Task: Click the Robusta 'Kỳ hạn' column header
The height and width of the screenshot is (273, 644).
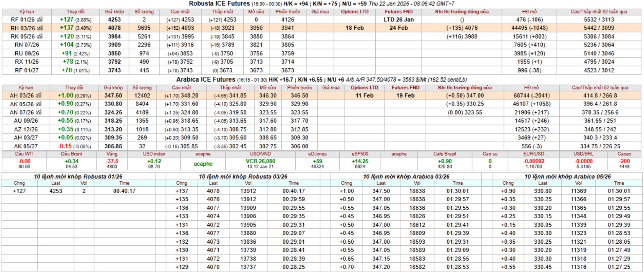Action: pos(26,12)
